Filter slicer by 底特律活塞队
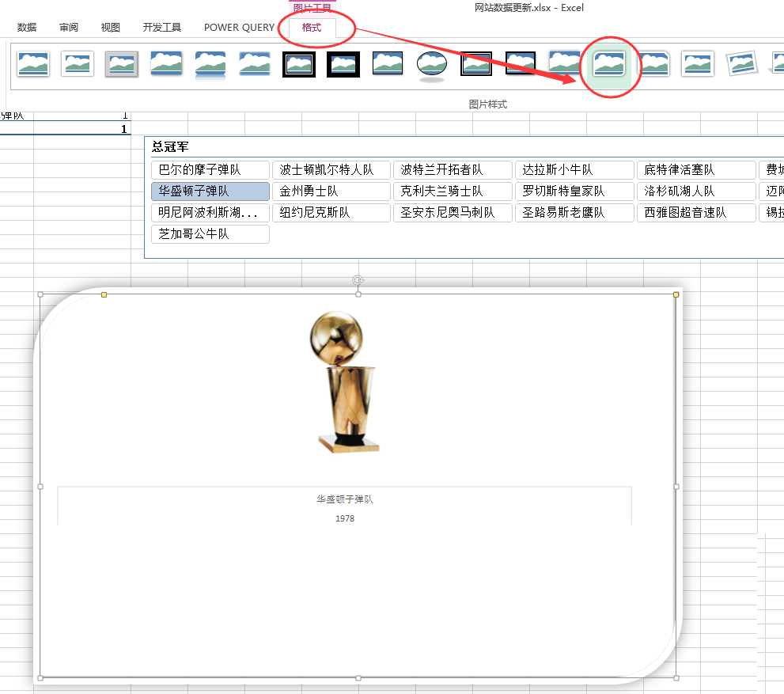Viewport: 784px width, 694px height. (696, 170)
